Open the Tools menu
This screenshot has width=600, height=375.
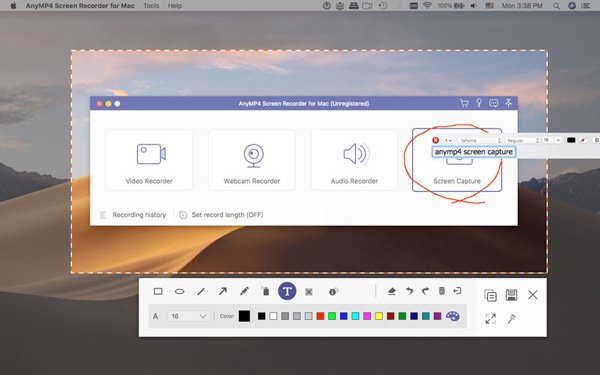(x=151, y=6)
